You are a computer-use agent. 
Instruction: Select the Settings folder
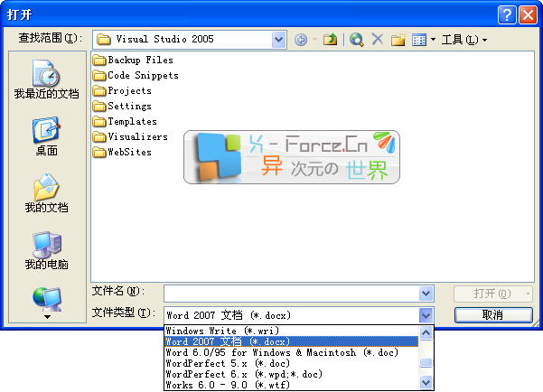coord(122,106)
